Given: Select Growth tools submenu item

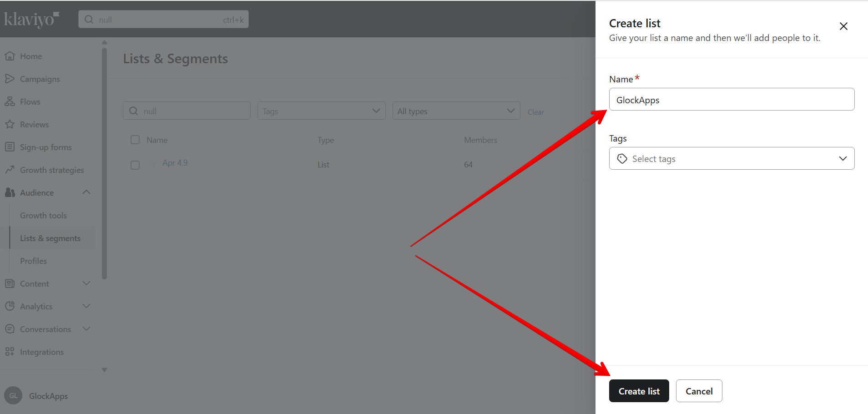Looking at the screenshot, I should coord(43,216).
